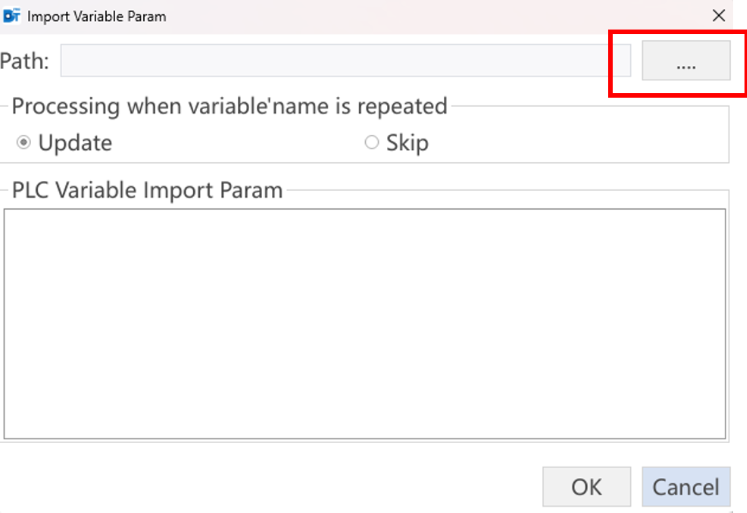Close the Import Variable Param window
Screen dimensions: 747x513
[x=718, y=16]
